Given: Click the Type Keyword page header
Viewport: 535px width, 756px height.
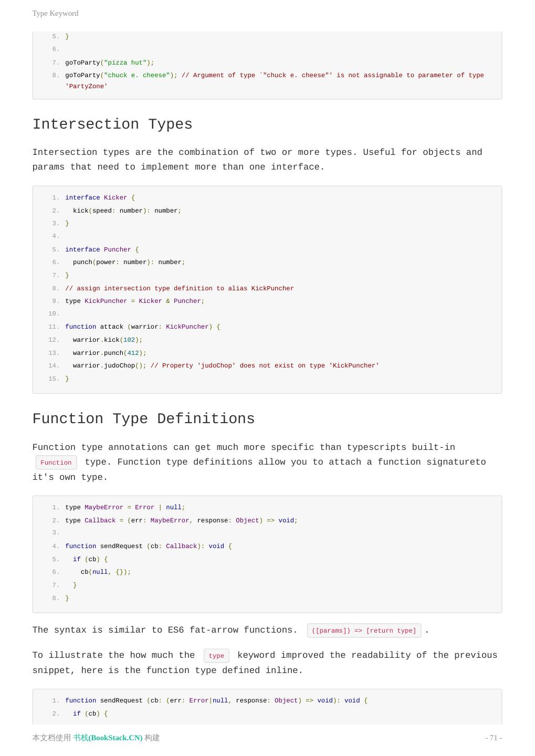Looking at the screenshot, I should 55,13.
